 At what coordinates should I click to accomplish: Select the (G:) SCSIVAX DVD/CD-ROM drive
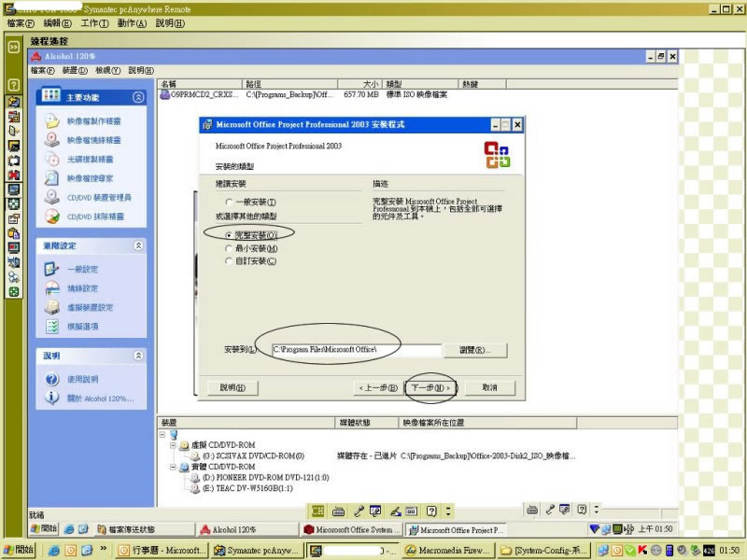tap(253, 456)
